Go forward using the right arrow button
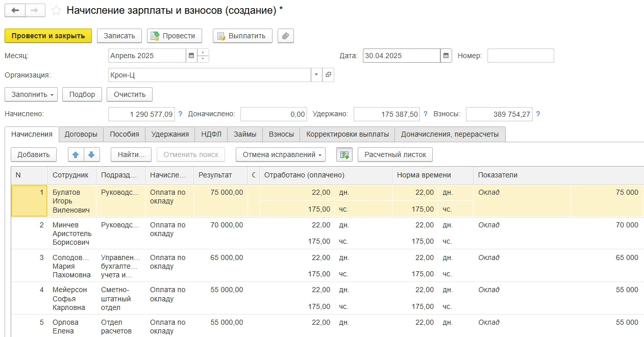 (35, 10)
